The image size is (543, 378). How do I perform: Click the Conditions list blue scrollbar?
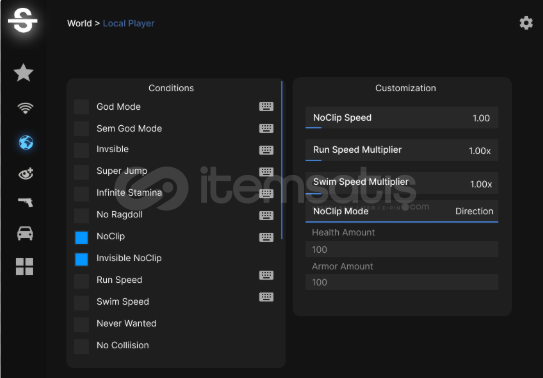click(x=282, y=160)
